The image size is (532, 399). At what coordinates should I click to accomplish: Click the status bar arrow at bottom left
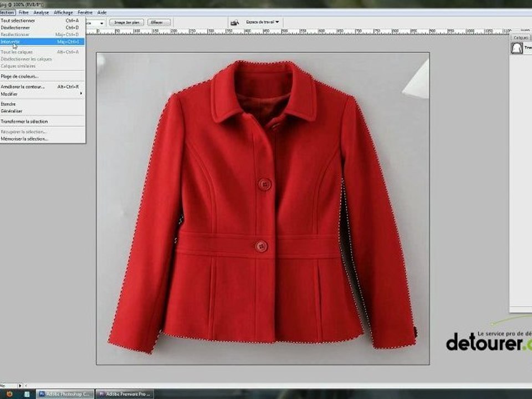point(20,386)
